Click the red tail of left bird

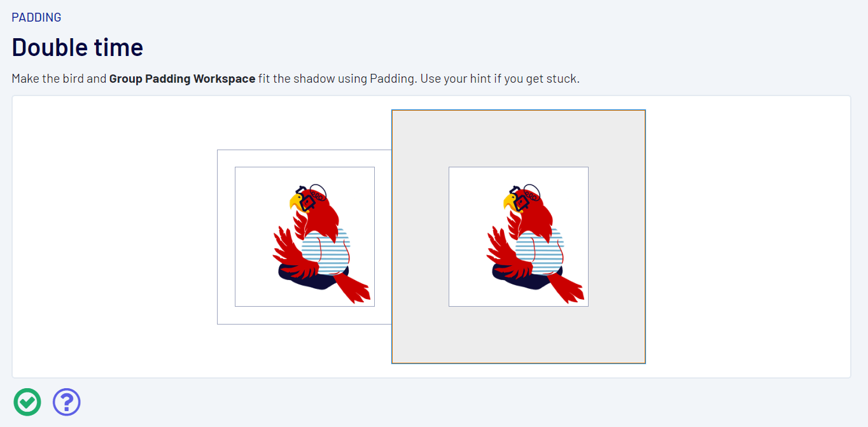click(352, 288)
